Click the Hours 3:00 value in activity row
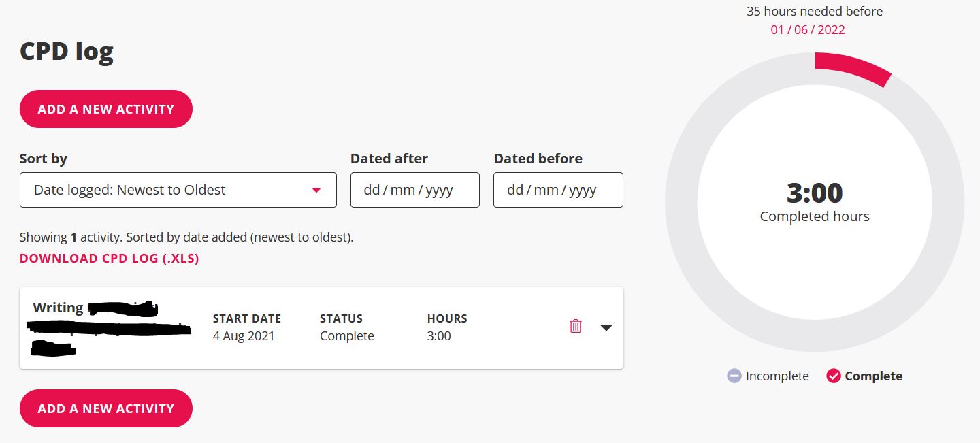The width and height of the screenshot is (980, 443). point(439,335)
